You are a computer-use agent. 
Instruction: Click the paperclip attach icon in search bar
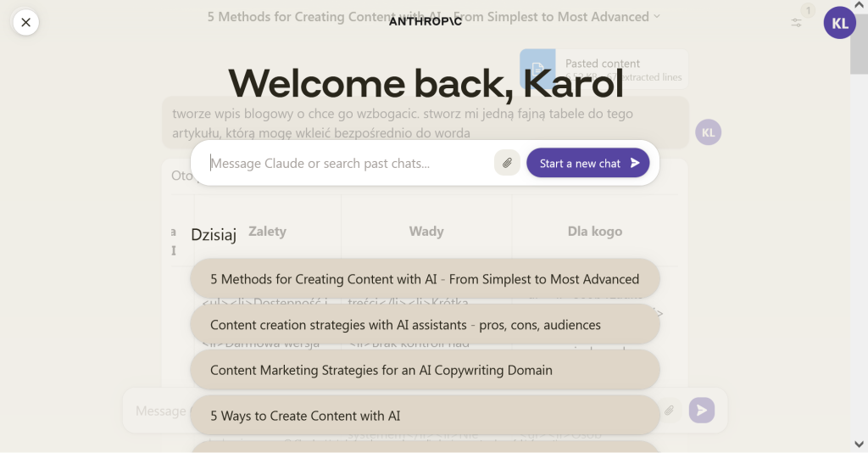coord(507,163)
